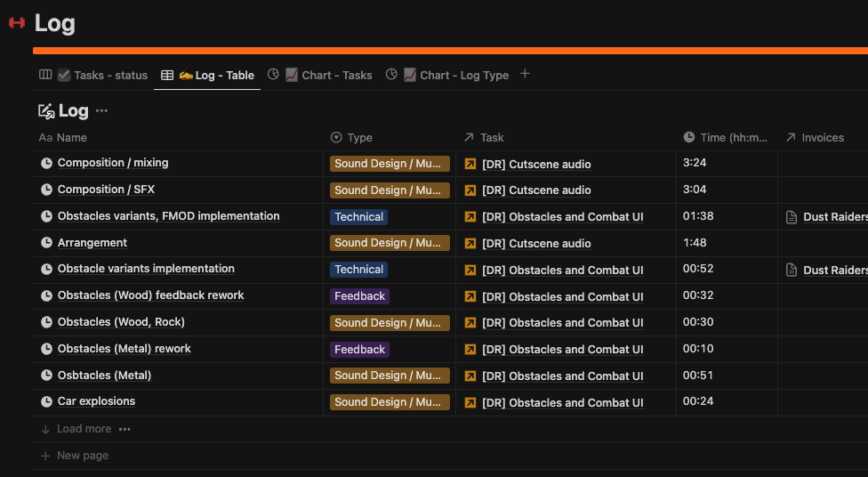Click the Invoices column header
868x477 pixels.
tap(815, 137)
